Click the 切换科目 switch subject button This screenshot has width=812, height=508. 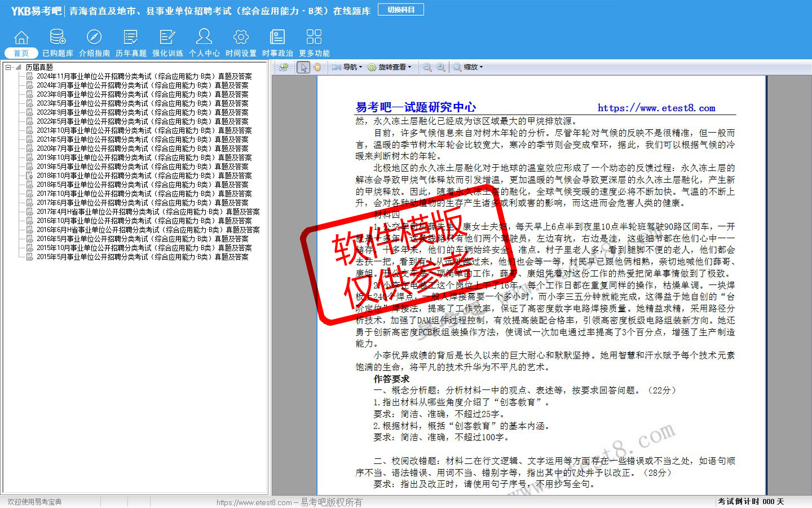(401, 10)
